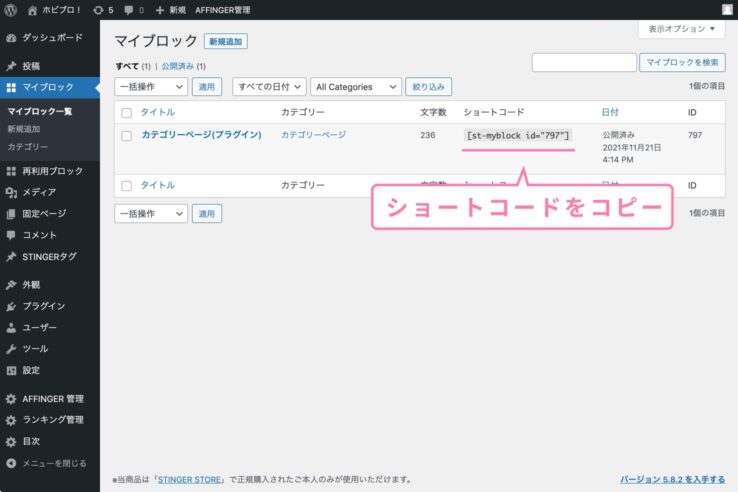
Task: Click the 外観 paintbrush icon
Action: pos(11,285)
